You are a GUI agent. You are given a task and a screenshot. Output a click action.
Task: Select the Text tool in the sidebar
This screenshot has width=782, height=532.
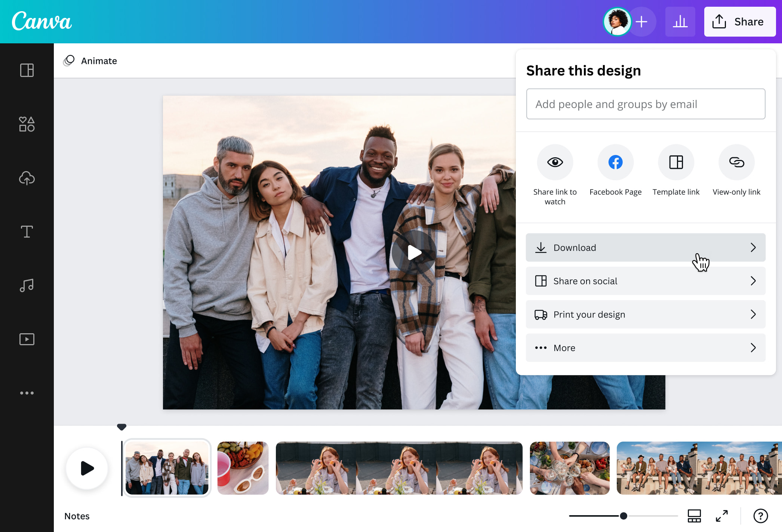click(x=27, y=232)
